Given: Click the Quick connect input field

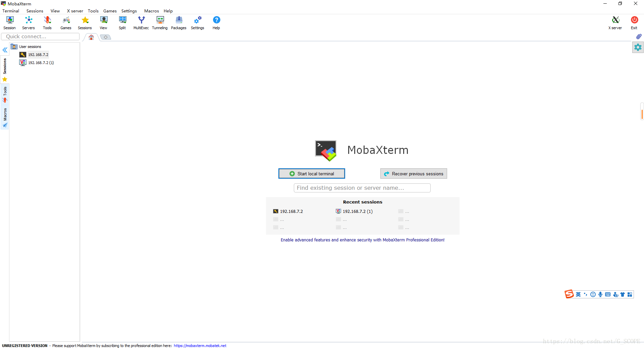Looking at the screenshot, I should [x=40, y=37].
